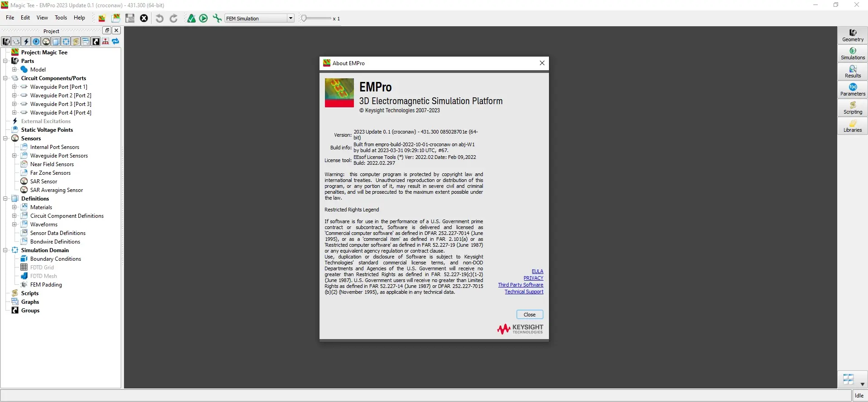The width and height of the screenshot is (868, 402).
Task: Open the Tools menu
Action: [61, 18]
